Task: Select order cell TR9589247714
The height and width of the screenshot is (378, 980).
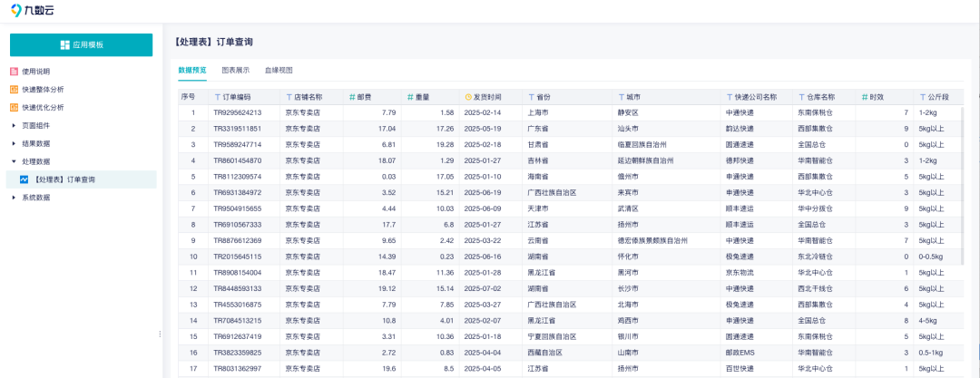Action: [238, 145]
